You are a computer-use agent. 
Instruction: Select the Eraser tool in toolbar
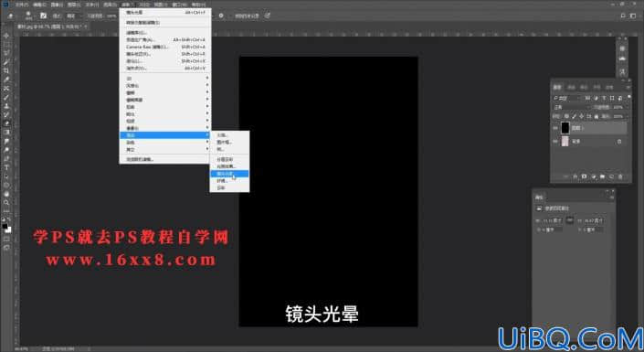[6, 123]
